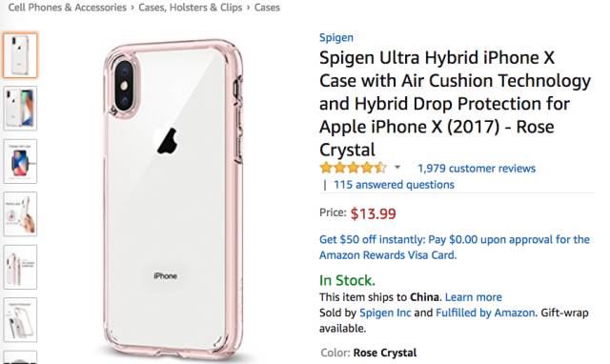
Task: View the side-profile case thumbnail
Action: click(x=20, y=267)
